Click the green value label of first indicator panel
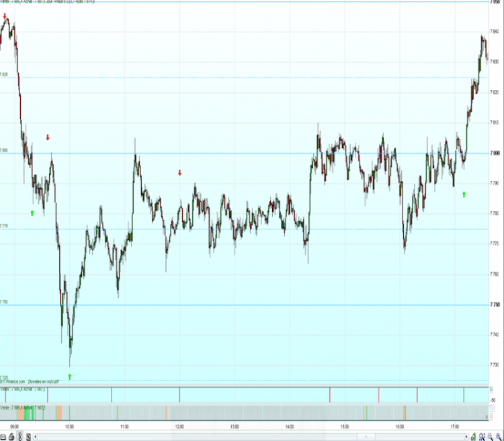 coord(491,390)
